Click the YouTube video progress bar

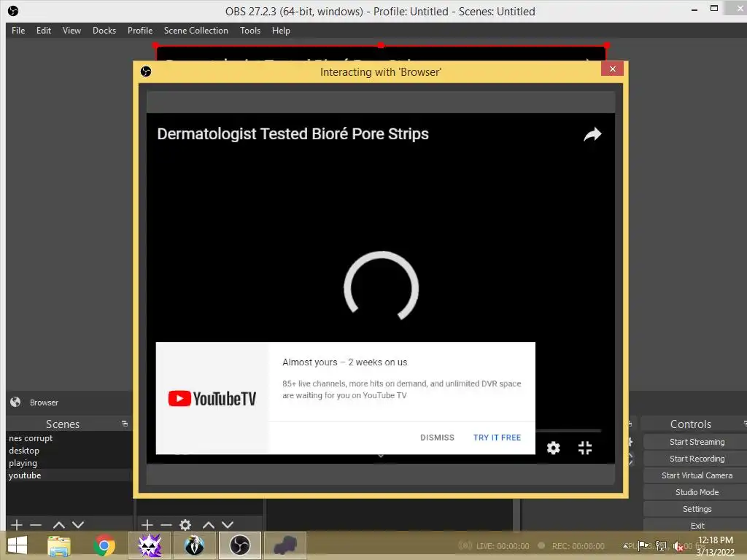tap(569, 430)
